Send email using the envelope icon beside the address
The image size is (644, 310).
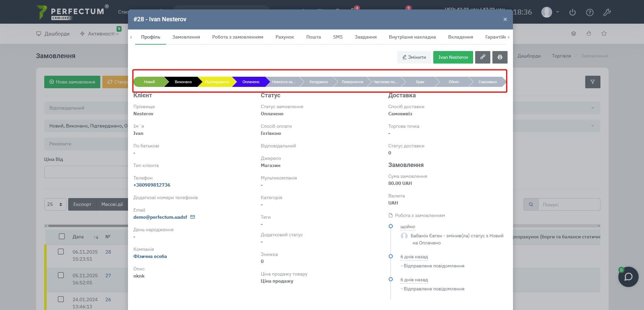(192, 217)
